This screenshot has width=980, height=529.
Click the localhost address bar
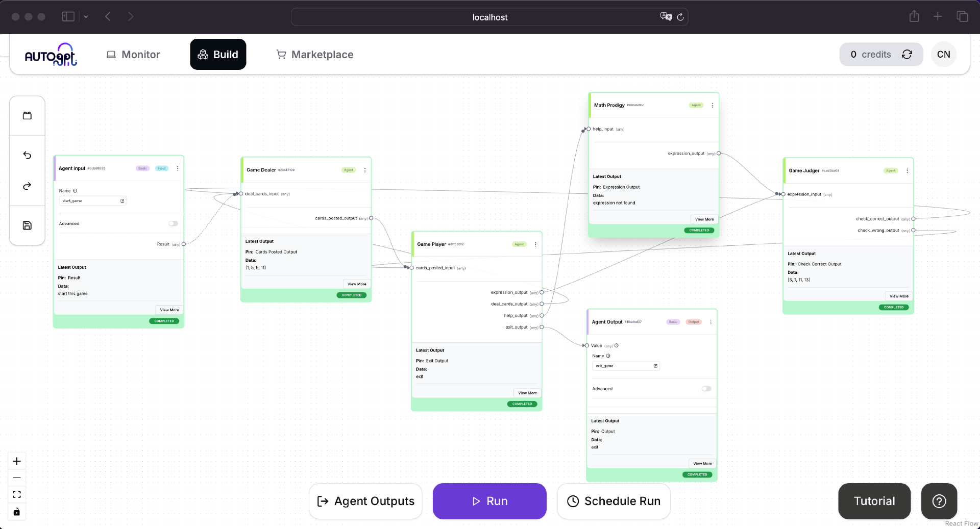click(x=489, y=17)
